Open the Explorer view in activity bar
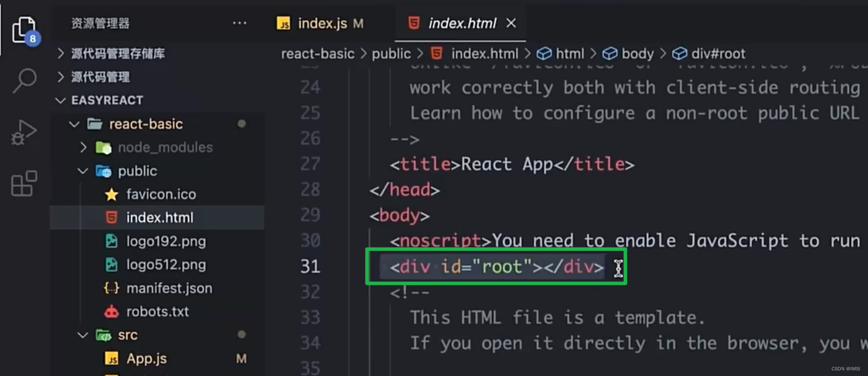This screenshot has height=376, width=868. (25, 31)
